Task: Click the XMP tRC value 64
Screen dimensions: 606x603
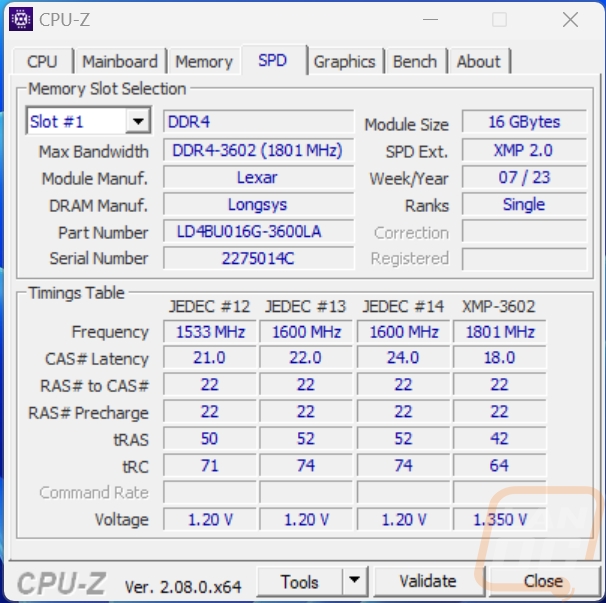Action: 500,465
